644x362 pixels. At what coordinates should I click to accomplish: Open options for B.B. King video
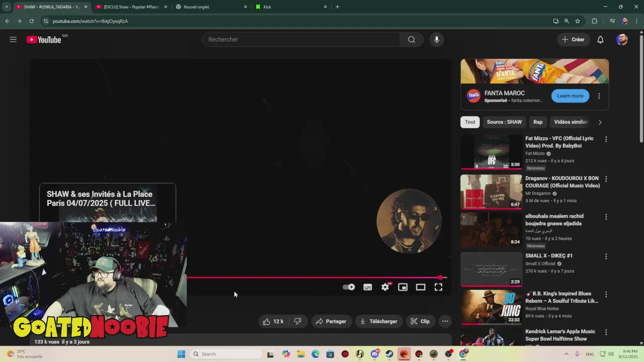[606, 294]
